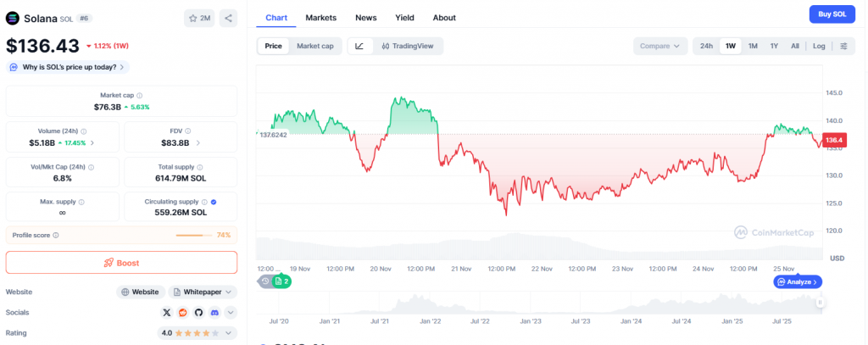Open the Discord social icon
Image resolution: width=868 pixels, height=345 pixels.
(214, 312)
